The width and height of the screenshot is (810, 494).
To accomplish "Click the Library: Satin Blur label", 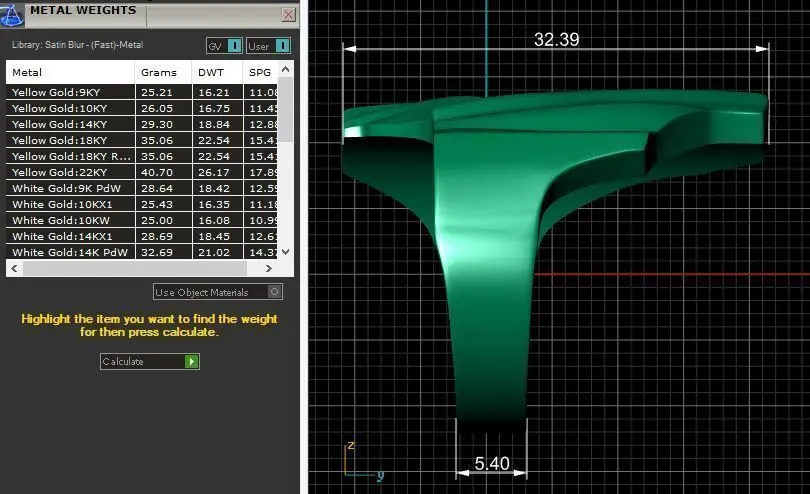I will (x=77, y=45).
